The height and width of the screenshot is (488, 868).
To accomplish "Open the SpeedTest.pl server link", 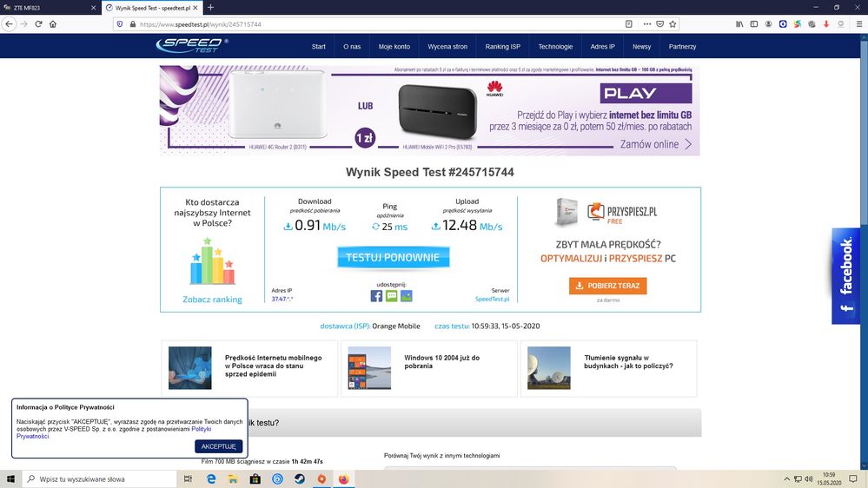I will 492,299.
